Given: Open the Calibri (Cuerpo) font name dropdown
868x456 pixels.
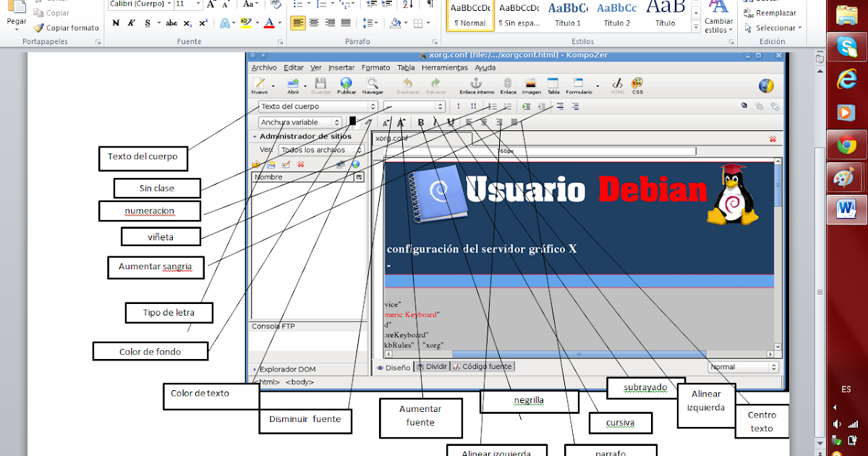Looking at the screenshot, I should pyautogui.click(x=168, y=4).
